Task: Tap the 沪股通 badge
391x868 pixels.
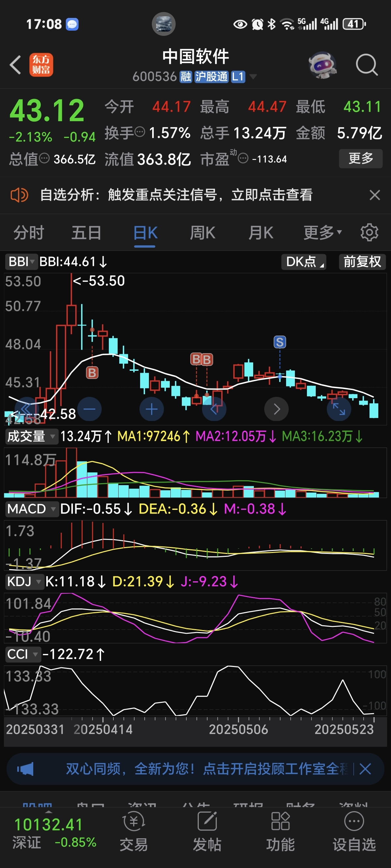Action: click(212, 77)
